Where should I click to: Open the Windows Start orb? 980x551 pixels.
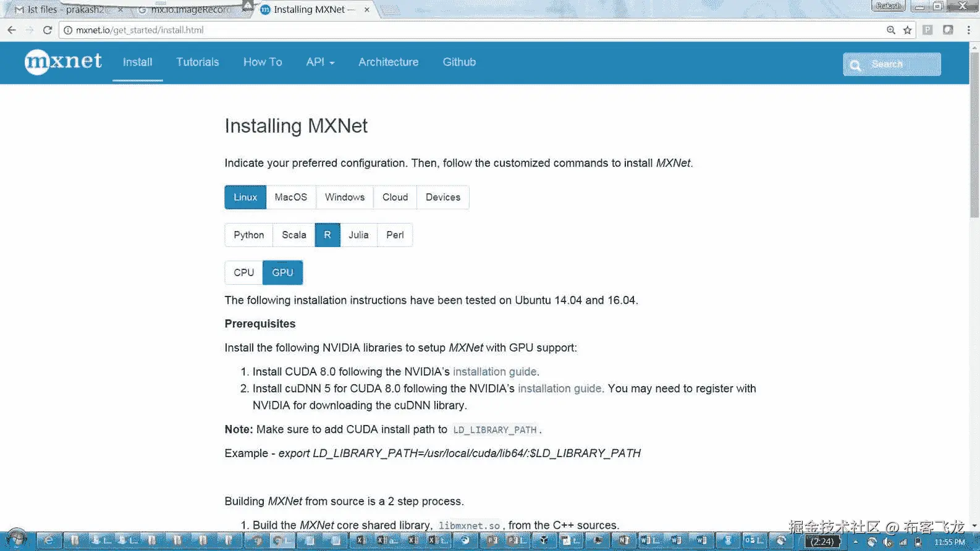click(x=17, y=540)
